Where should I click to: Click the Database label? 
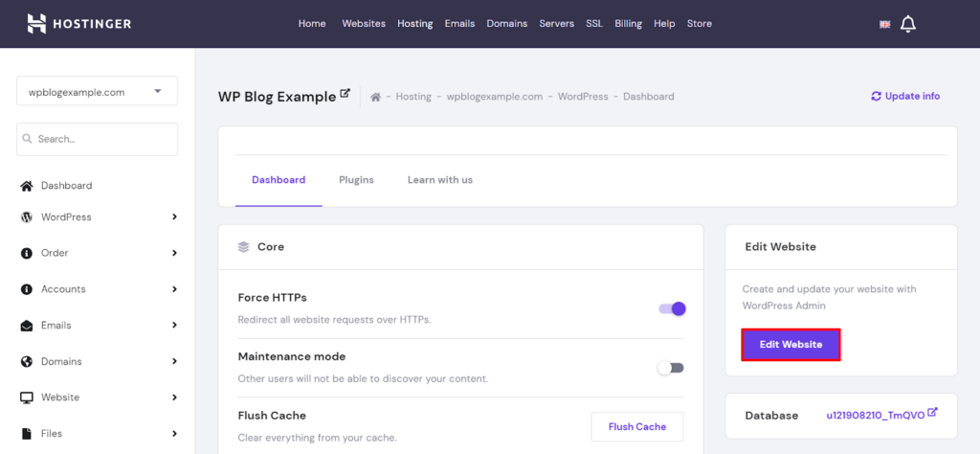click(x=771, y=416)
